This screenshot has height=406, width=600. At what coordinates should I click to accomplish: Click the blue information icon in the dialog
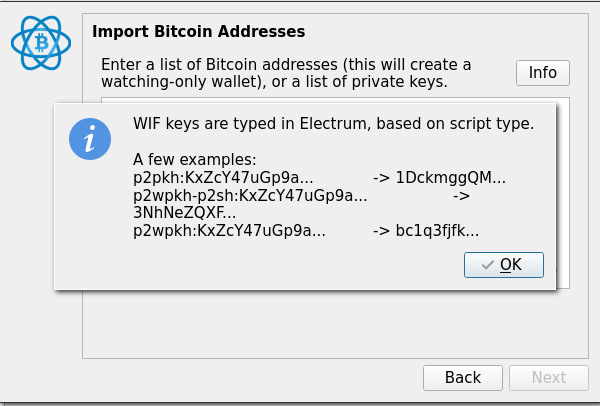[90, 138]
